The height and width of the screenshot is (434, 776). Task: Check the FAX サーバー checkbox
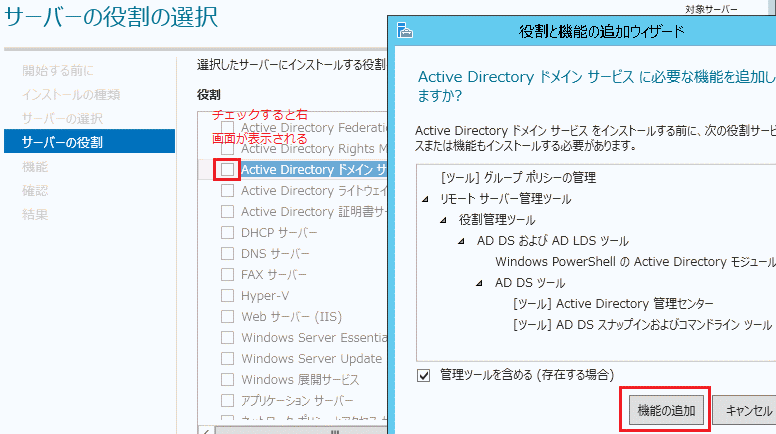(227, 274)
